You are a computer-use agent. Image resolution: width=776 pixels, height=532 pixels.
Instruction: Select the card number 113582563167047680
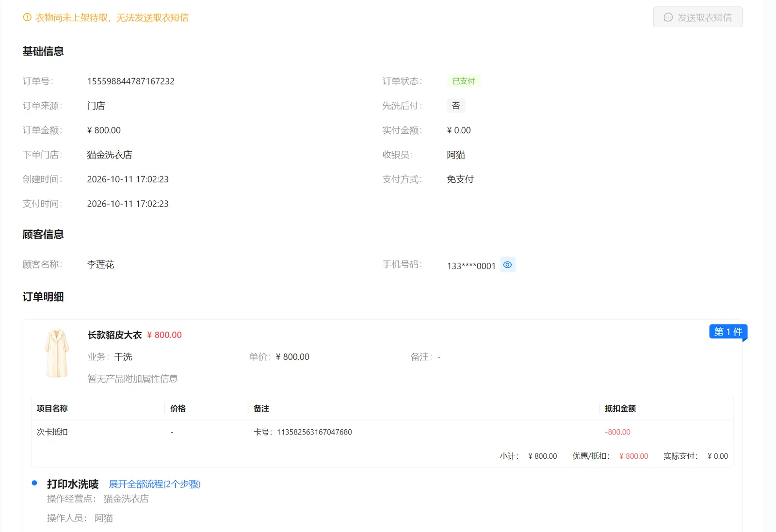click(x=314, y=432)
